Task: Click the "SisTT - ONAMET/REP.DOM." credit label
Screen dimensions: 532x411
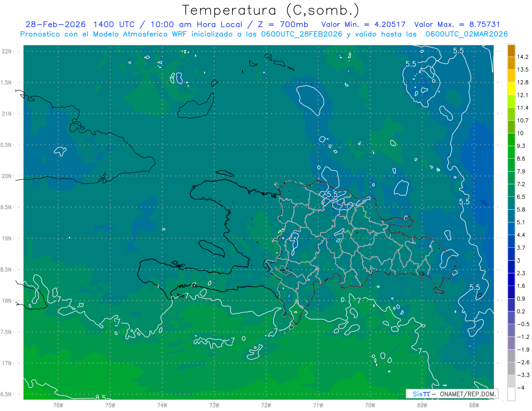Action: 452,394
